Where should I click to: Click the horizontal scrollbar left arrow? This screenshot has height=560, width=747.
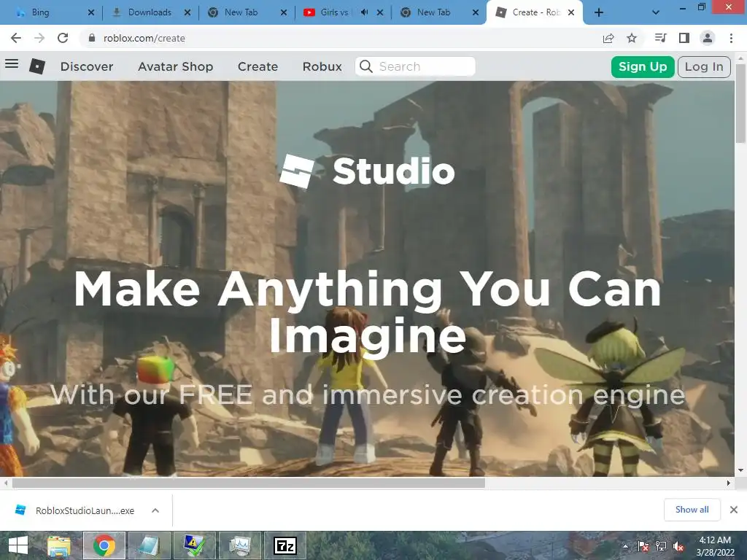click(5, 483)
